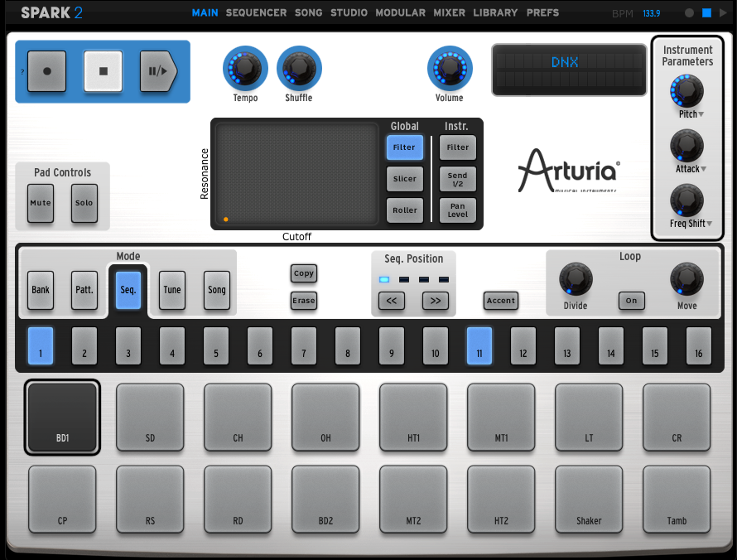Image resolution: width=737 pixels, height=560 pixels.
Task: Toggle sequencer step 16
Action: pyautogui.click(x=698, y=346)
